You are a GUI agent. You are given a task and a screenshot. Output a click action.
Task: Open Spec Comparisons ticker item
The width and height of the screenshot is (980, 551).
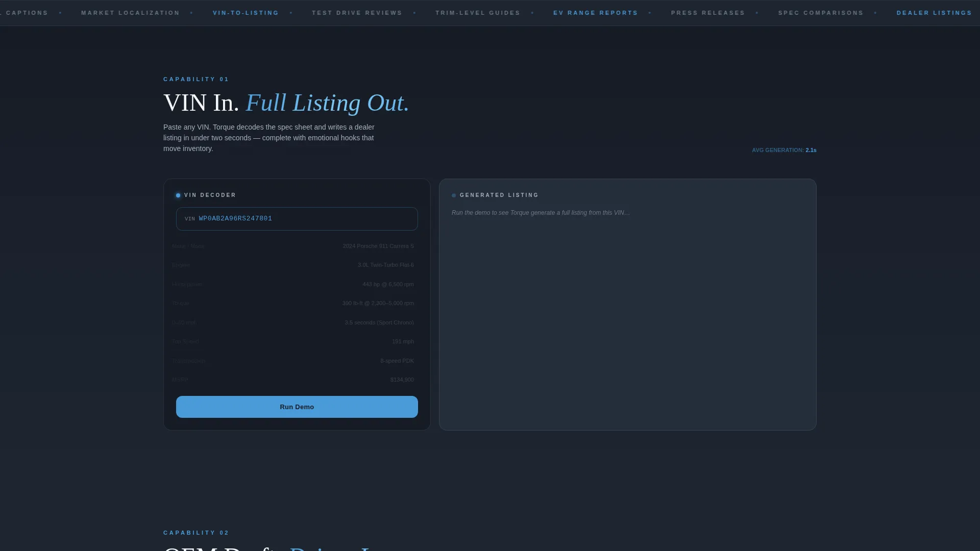pyautogui.click(x=821, y=13)
